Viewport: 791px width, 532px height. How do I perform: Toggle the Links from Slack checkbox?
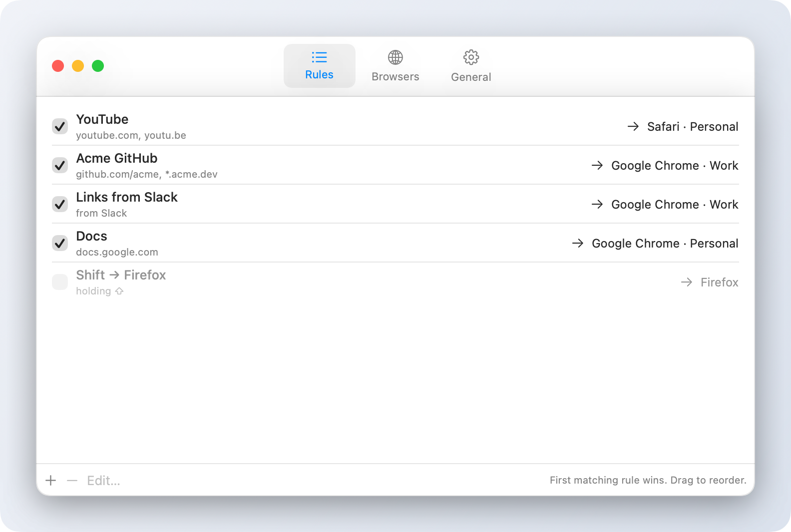point(60,204)
